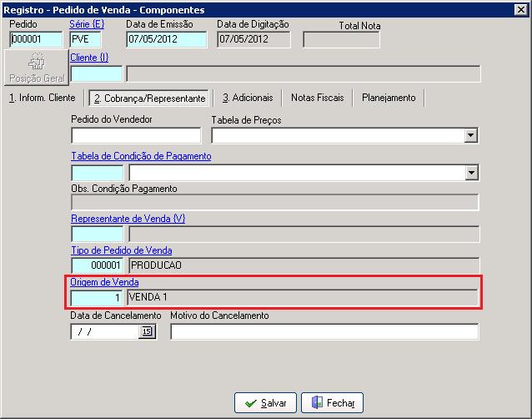Select the 2. Cobrança/Representante tab
Image resolution: width=532 pixels, height=419 pixels.
(149, 98)
